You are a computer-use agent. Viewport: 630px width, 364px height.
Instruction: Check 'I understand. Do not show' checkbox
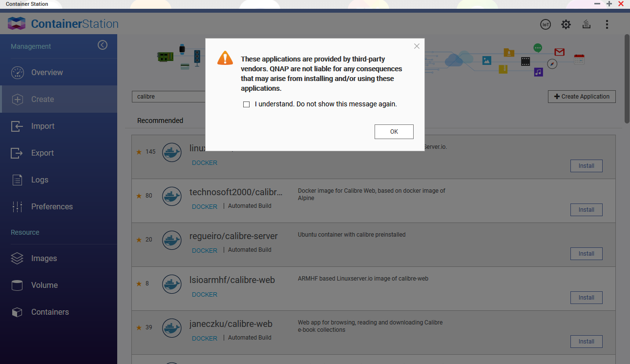point(247,104)
